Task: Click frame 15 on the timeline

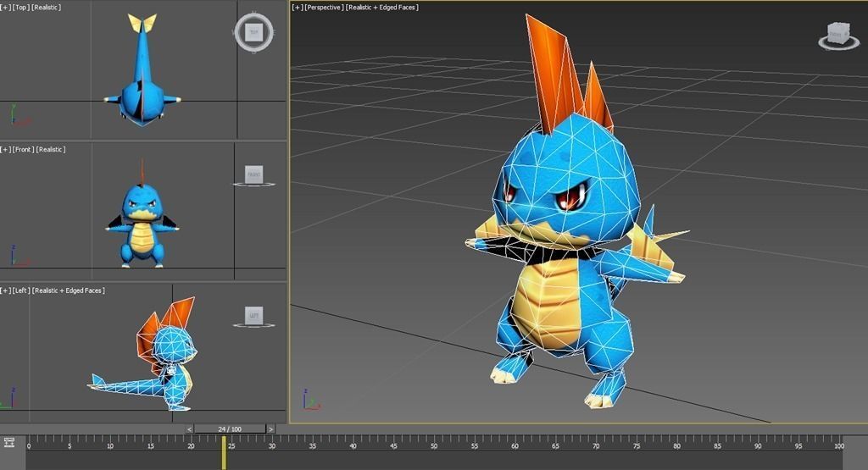Action: click(x=151, y=445)
